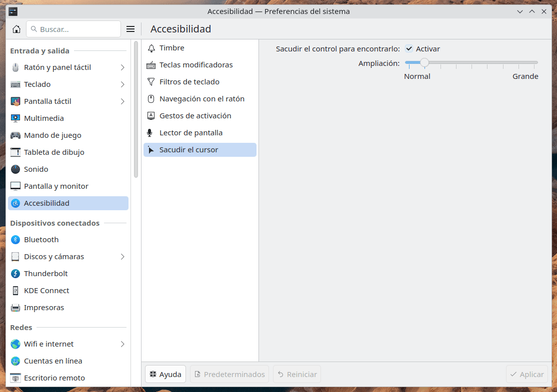Open Teclas modificadoras section
The image size is (557, 392).
click(200, 65)
